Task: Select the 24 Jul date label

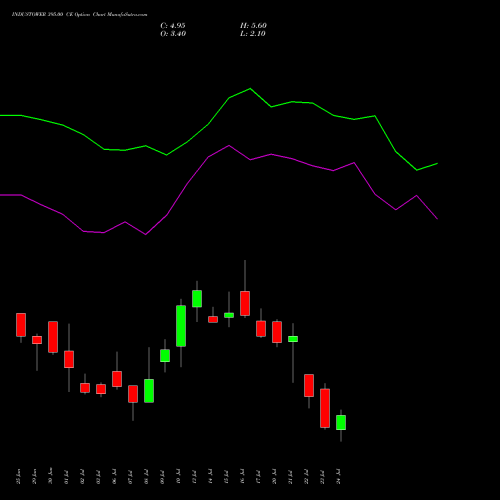Action: [x=338, y=477]
